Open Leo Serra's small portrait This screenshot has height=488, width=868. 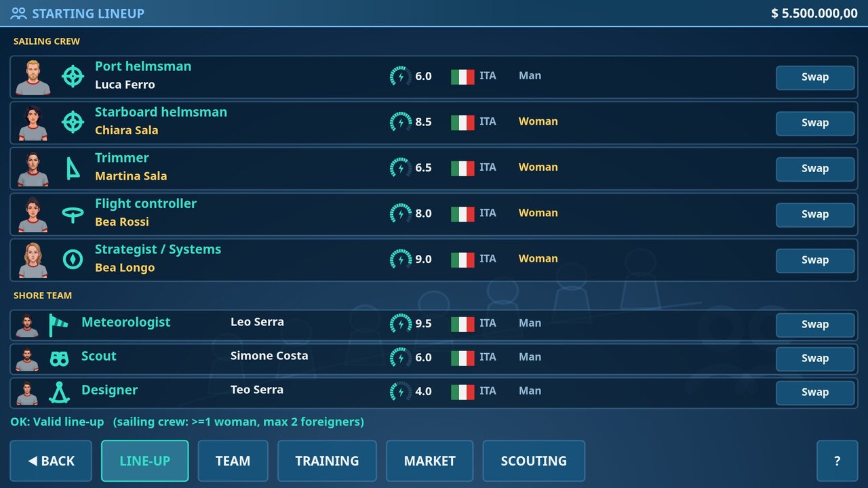(x=27, y=325)
